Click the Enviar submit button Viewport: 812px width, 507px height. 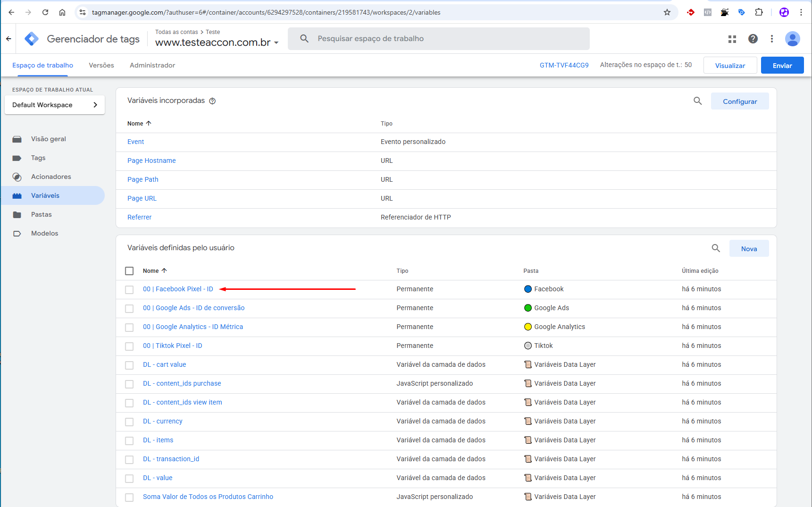tap(782, 65)
